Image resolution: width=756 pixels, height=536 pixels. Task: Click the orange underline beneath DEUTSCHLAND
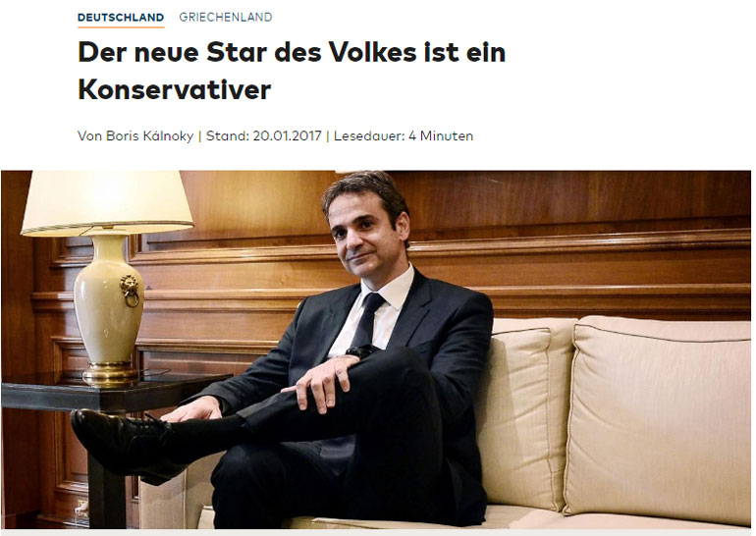[x=121, y=27]
